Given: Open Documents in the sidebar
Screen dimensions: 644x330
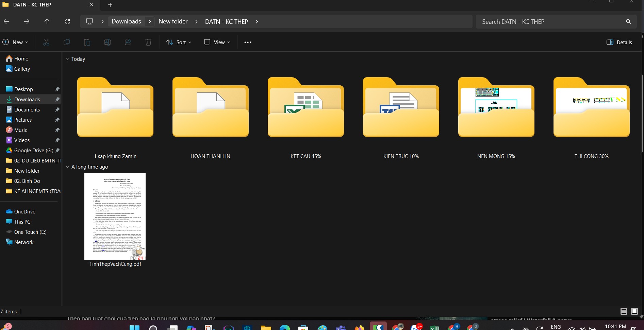Looking at the screenshot, I should (27, 110).
